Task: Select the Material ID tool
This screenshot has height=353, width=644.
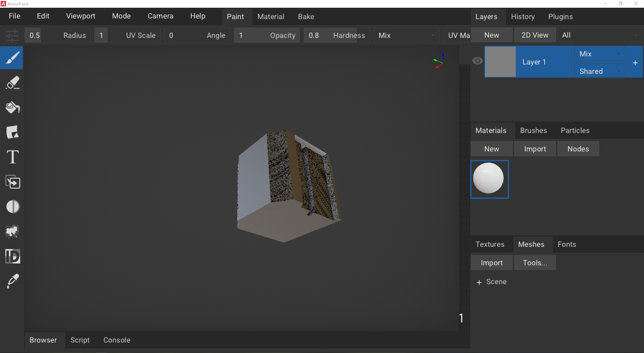Action: (x=12, y=256)
